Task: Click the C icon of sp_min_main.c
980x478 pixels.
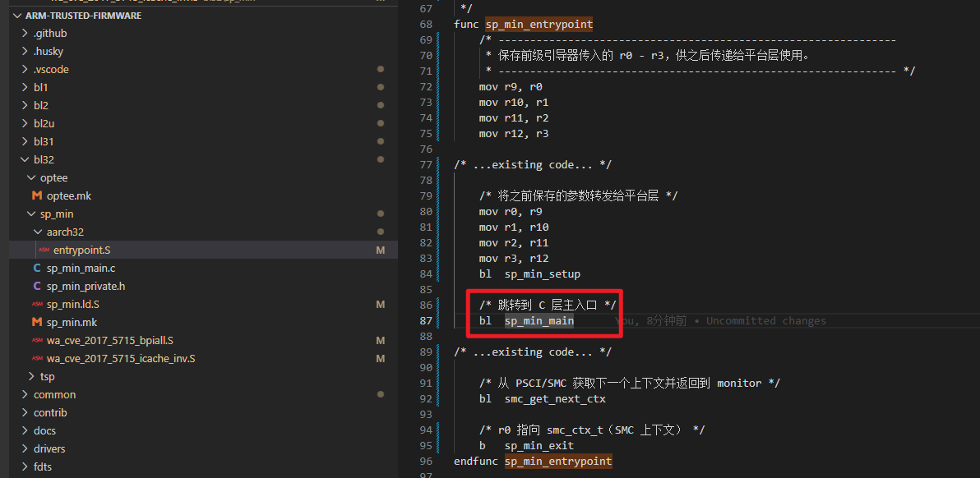Action: pyautogui.click(x=37, y=269)
